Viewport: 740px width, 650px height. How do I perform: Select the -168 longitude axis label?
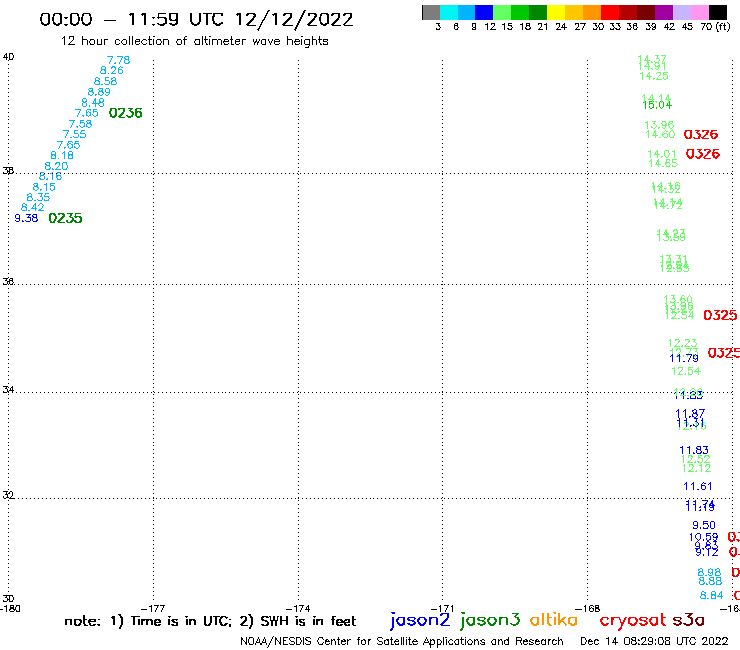tap(588, 609)
